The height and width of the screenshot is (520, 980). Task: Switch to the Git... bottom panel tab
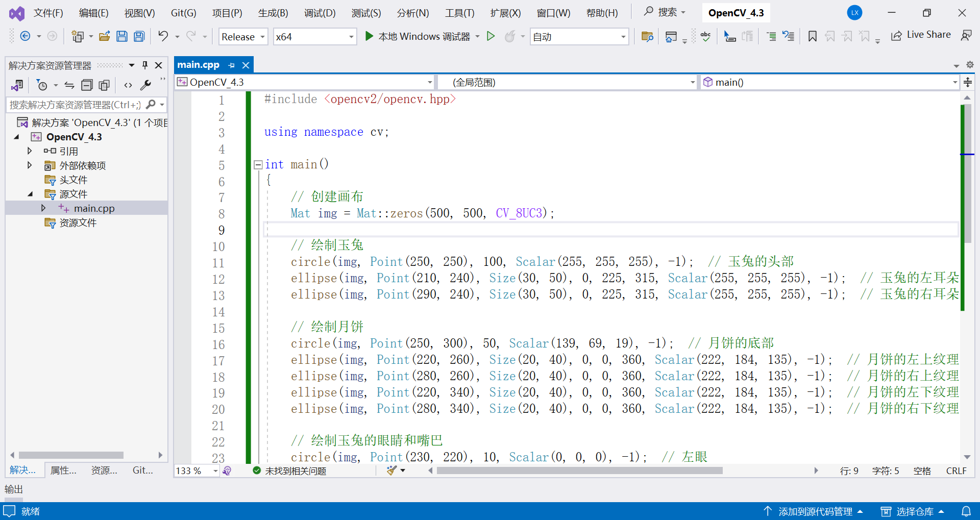click(x=142, y=470)
